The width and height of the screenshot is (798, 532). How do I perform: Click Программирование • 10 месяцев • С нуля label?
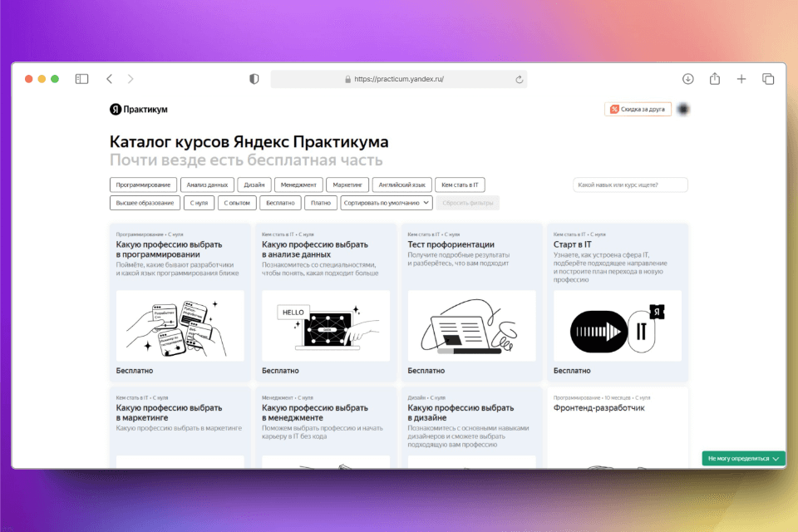click(602, 397)
